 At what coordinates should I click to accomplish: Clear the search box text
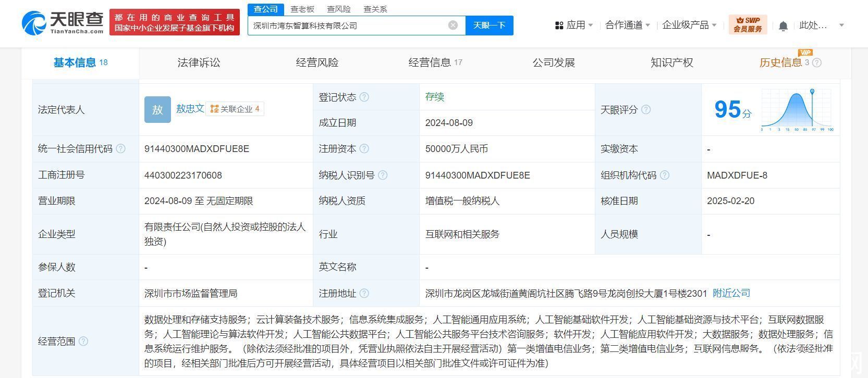(453, 26)
